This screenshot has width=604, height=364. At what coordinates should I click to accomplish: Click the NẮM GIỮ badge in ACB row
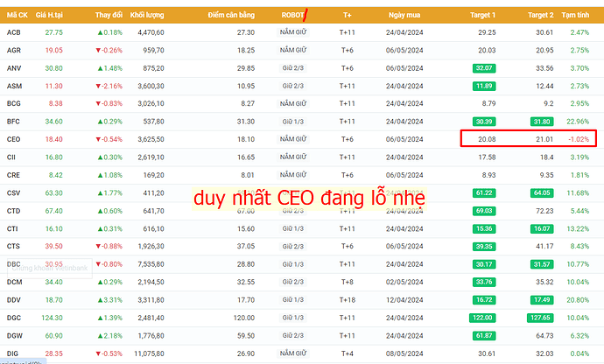293,32
